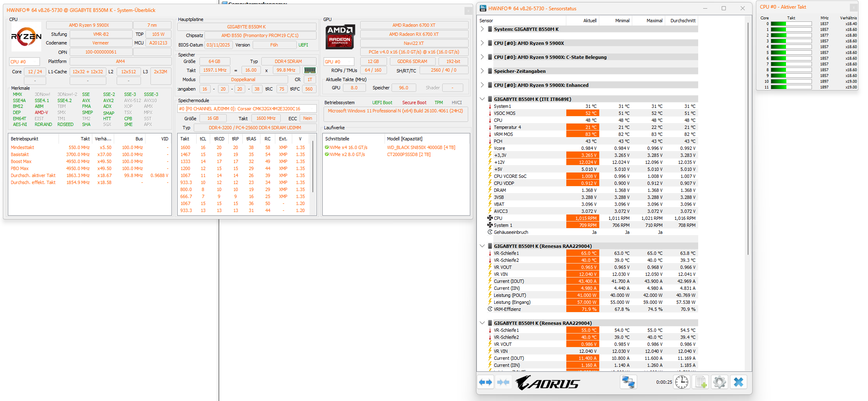This screenshot has height=401, width=868.
Task: Expand CPU [#0]: AMD Ryzen 9 5900X group
Action: [482, 43]
